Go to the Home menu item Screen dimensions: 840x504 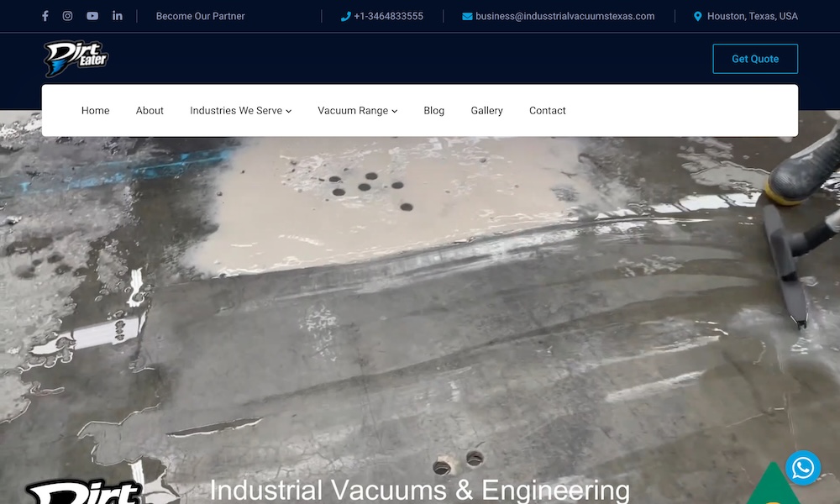click(x=96, y=111)
